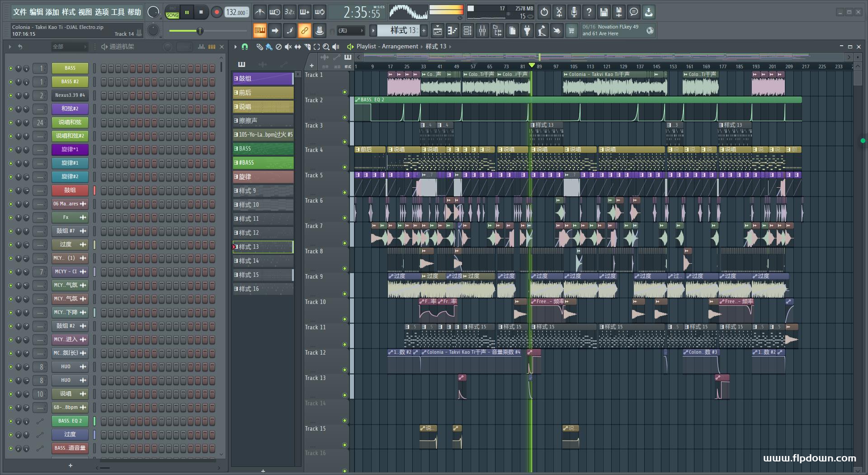
Task: Pause playback with the pause button
Action: coord(187,12)
